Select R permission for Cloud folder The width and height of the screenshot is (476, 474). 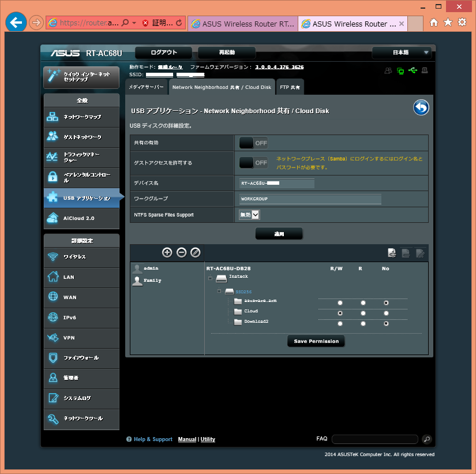click(x=363, y=313)
